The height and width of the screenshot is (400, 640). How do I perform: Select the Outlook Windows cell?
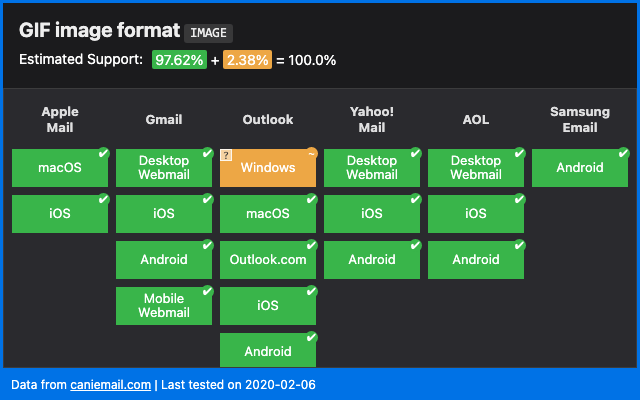pos(268,168)
